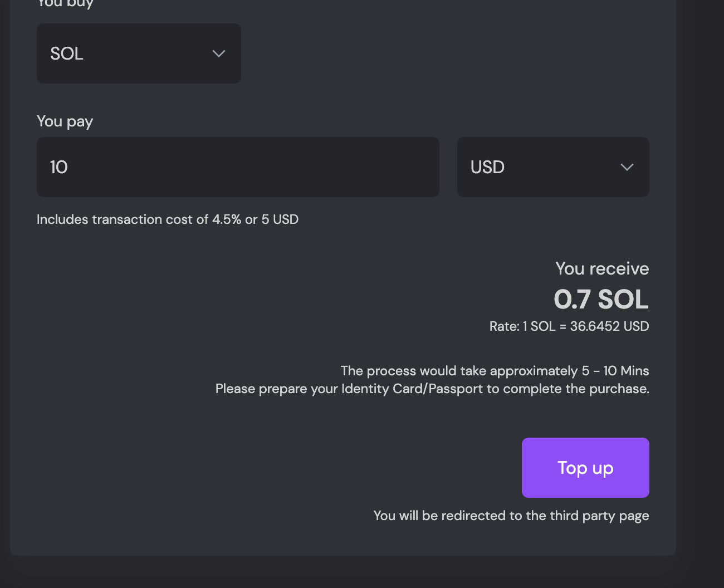This screenshot has height=588, width=724.
Task: Click the You buy section label
Action: (65, 3)
